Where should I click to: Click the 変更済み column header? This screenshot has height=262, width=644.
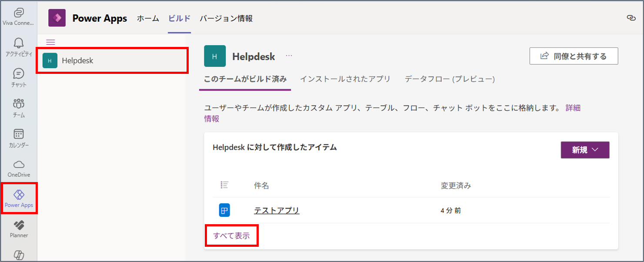coord(456,186)
